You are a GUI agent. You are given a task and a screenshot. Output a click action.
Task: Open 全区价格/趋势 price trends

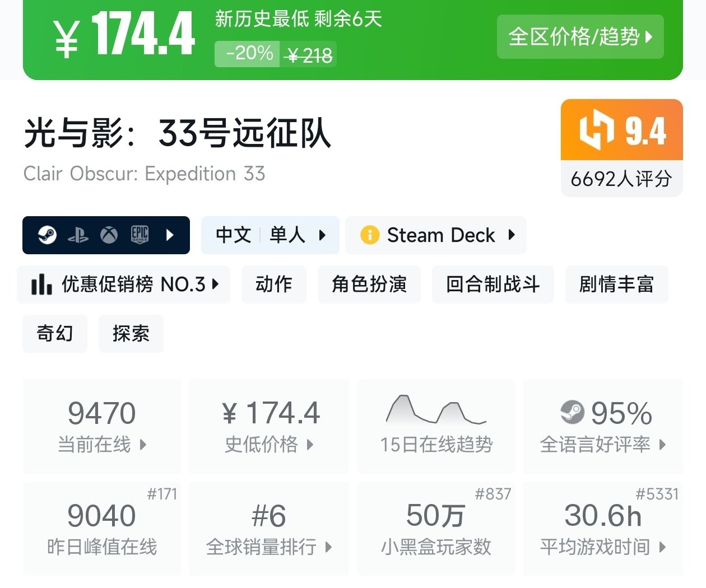pyautogui.click(x=580, y=37)
